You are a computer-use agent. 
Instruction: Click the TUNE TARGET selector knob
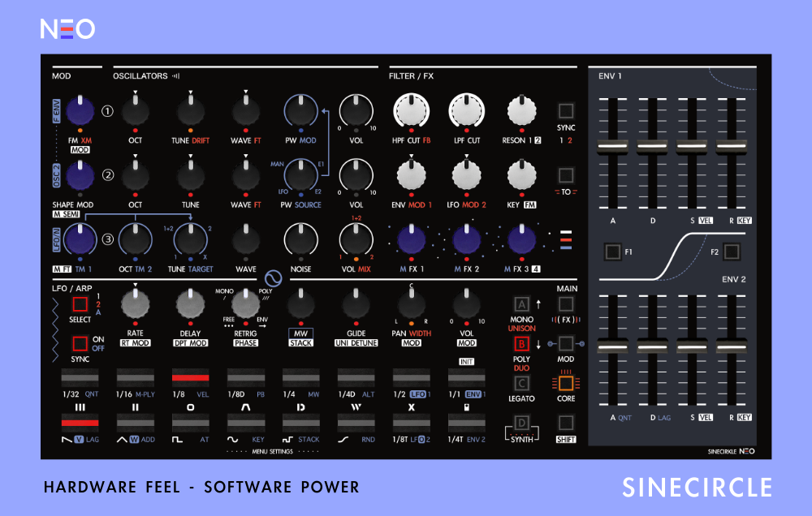tap(191, 239)
